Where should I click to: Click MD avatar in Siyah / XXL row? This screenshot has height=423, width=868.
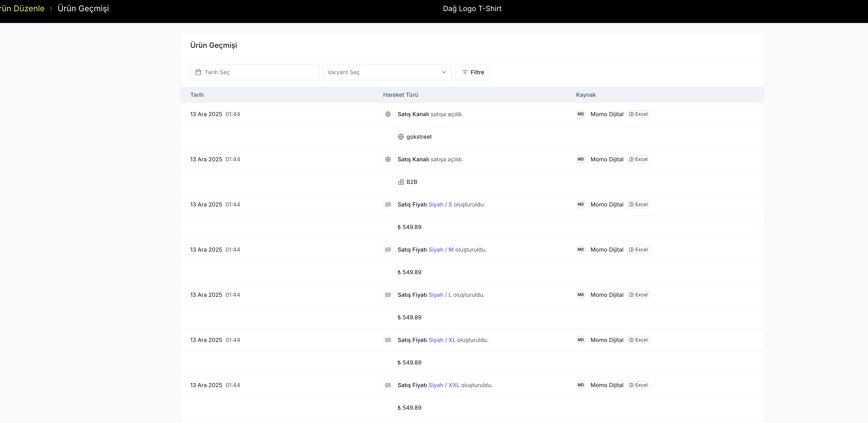pyautogui.click(x=580, y=385)
